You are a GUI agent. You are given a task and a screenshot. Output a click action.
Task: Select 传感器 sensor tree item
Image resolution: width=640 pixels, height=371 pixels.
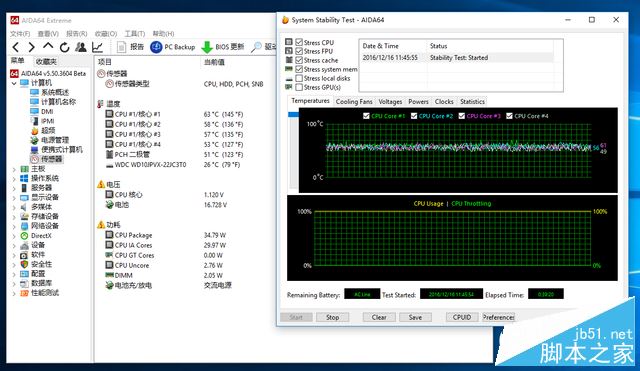click(x=51, y=159)
